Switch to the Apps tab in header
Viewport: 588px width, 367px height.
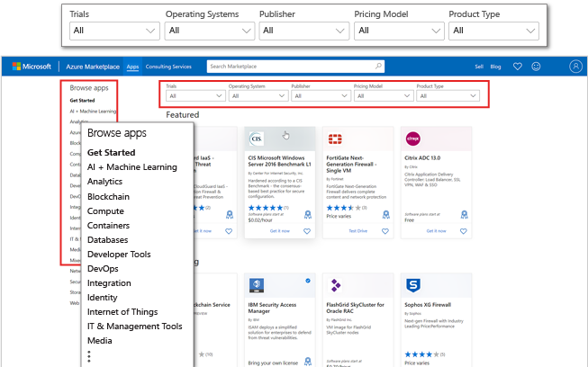[132, 67]
